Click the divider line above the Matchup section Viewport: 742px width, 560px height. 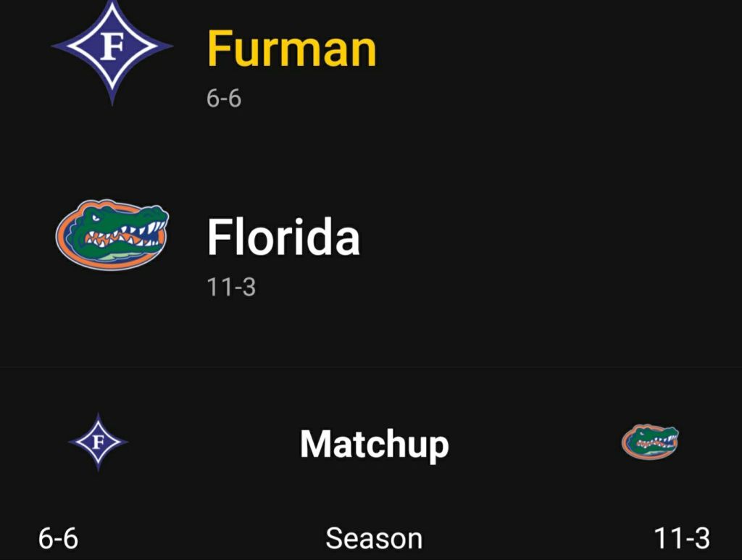(371, 367)
